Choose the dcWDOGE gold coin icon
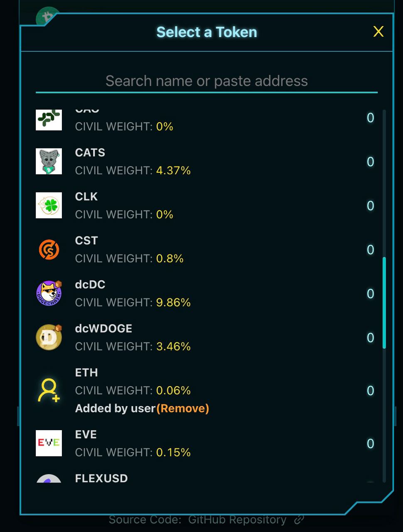Screen dimensions: 403x532 click(49, 337)
